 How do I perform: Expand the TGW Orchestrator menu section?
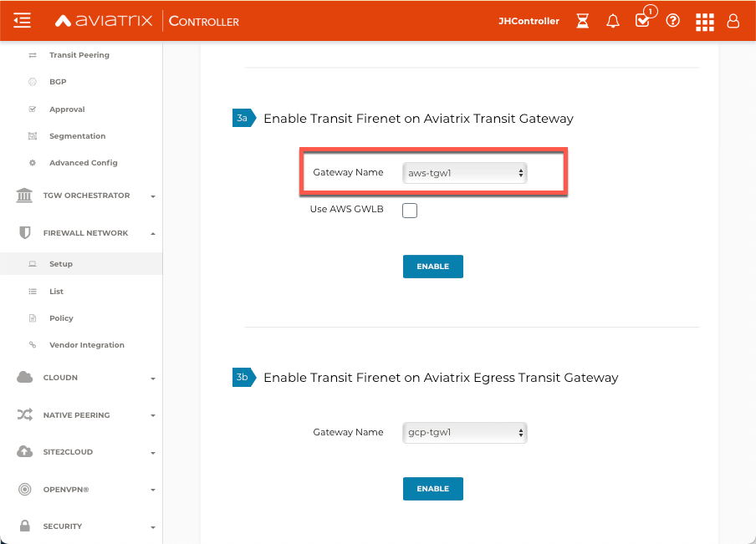click(86, 196)
